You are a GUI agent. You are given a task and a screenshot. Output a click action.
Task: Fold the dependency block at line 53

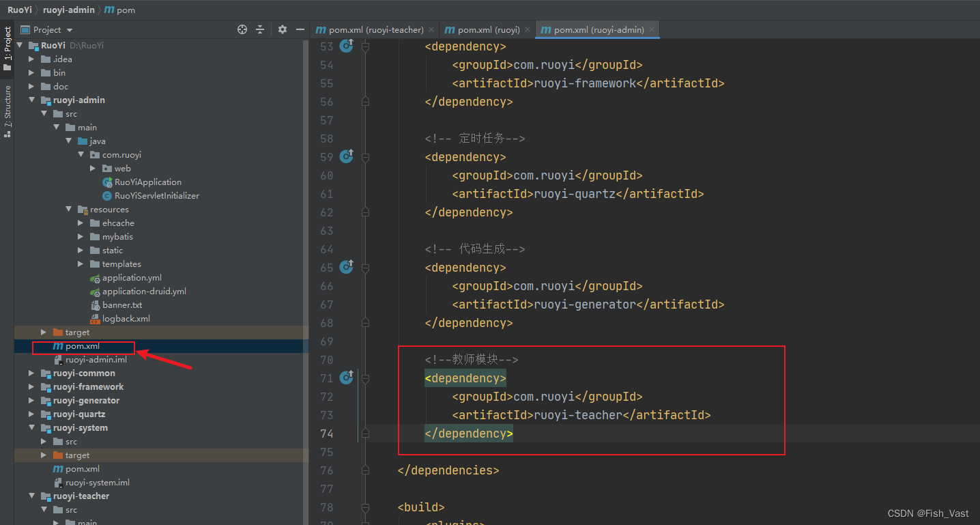(x=365, y=46)
